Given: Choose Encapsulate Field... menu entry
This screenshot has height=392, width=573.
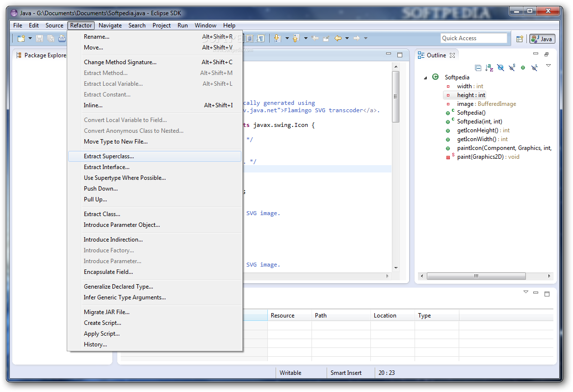Looking at the screenshot, I should click(155, 272).
